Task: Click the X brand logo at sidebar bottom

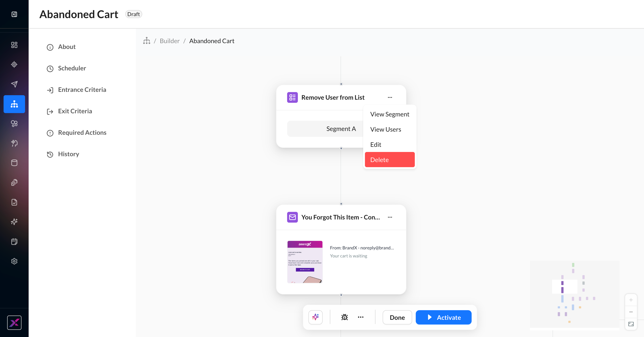Action: tap(14, 322)
